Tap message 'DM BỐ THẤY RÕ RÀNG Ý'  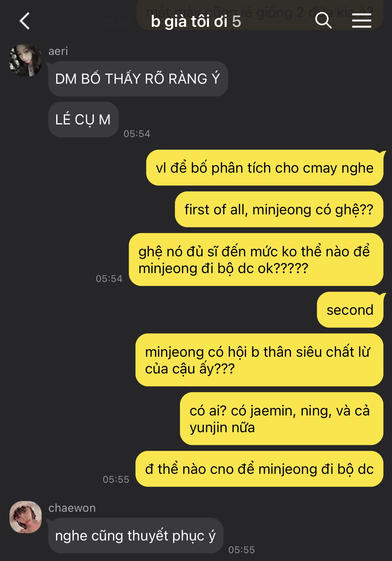click(x=138, y=79)
